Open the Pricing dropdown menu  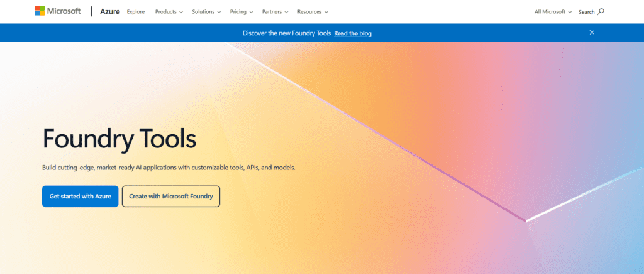point(241,12)
